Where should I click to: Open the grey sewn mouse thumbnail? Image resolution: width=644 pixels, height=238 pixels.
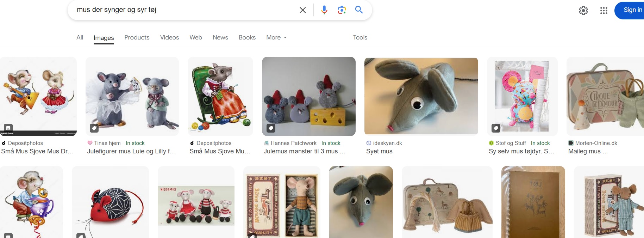[x=421, y=96]
